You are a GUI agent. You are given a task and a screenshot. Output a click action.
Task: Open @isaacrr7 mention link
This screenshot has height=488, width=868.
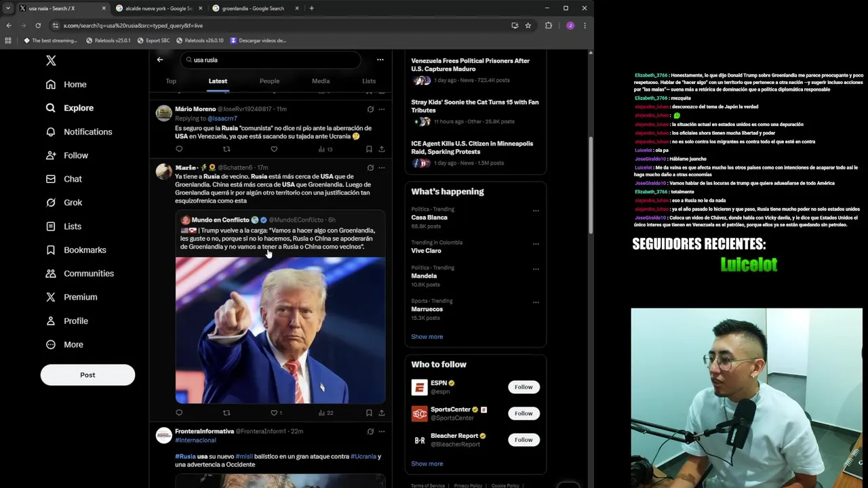tap(222, 119)
